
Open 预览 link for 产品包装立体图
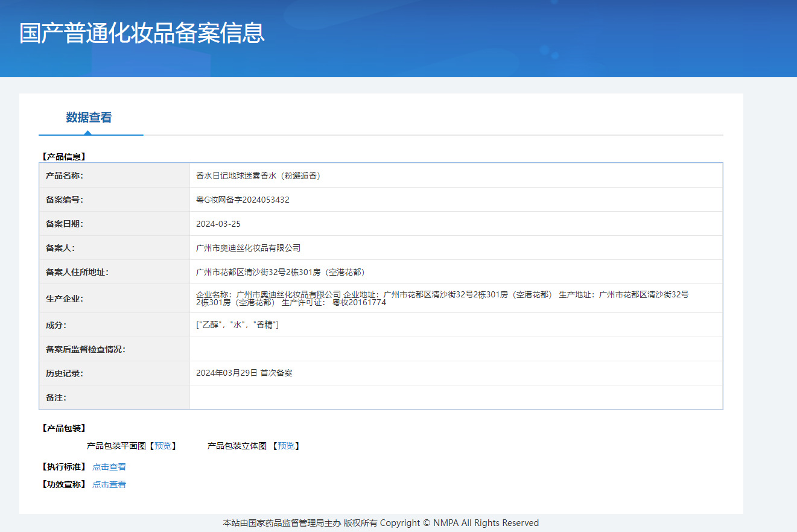coord(286,446)
